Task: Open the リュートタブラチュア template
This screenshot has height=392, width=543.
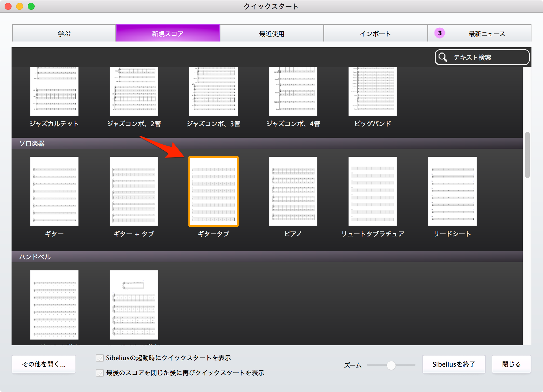Action: [x=373, y=191]
